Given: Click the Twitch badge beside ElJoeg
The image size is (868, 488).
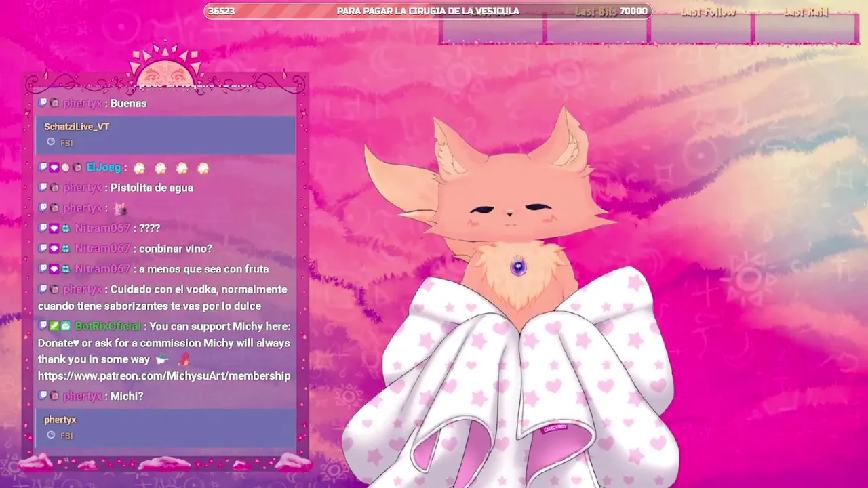Looking at the screenshot, I should click(x=43, y=167).
